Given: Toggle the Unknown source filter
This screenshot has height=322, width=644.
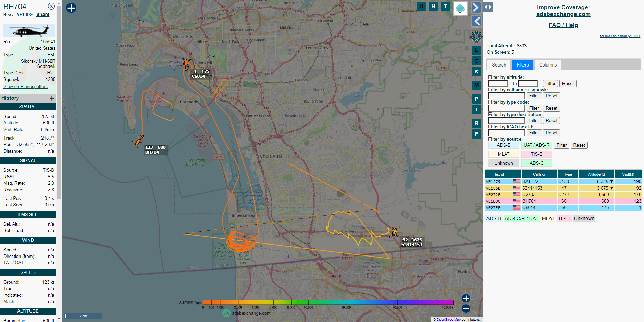Looking at the screenshot, I should point(504,163).
